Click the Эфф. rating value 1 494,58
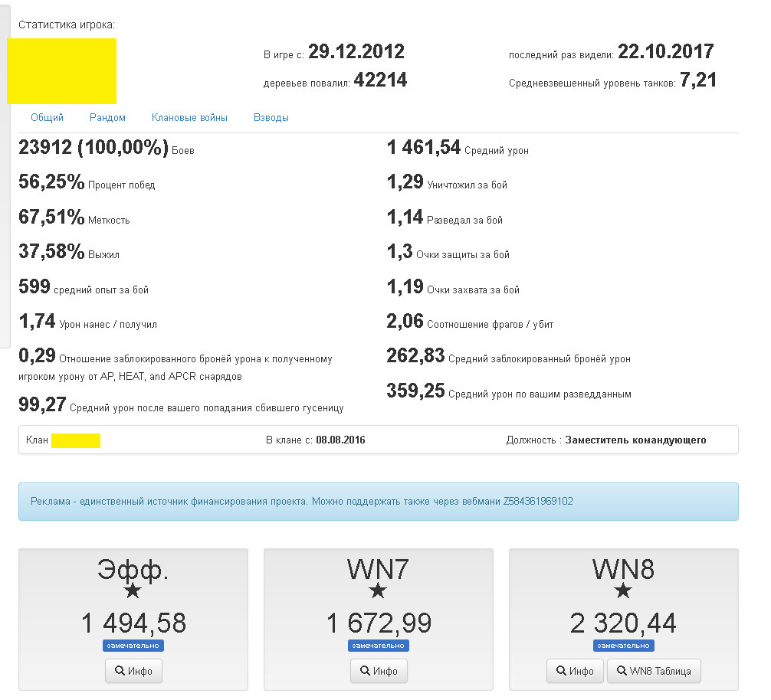This screenshot has width=771, height=700. click(134, 623)
